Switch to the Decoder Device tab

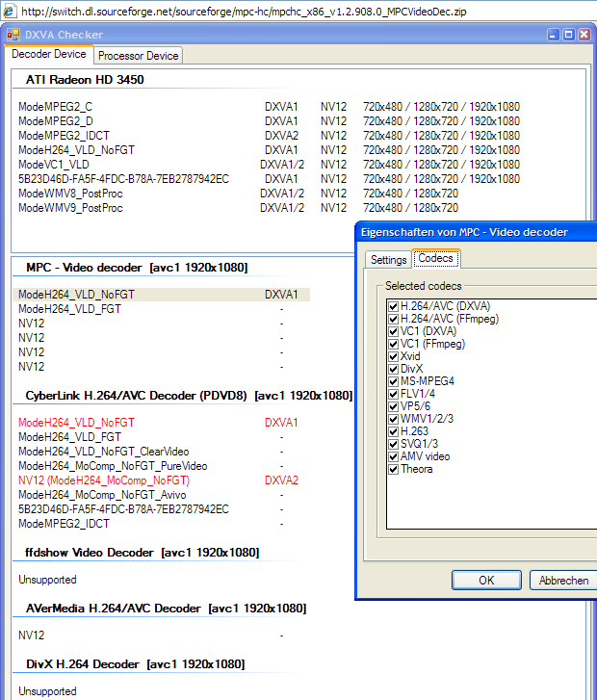coord(49,54)
